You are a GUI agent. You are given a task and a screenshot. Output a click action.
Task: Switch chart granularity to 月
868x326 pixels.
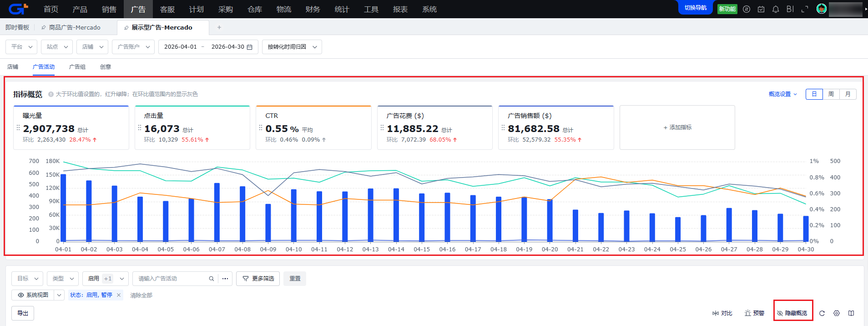pos(848,94)
